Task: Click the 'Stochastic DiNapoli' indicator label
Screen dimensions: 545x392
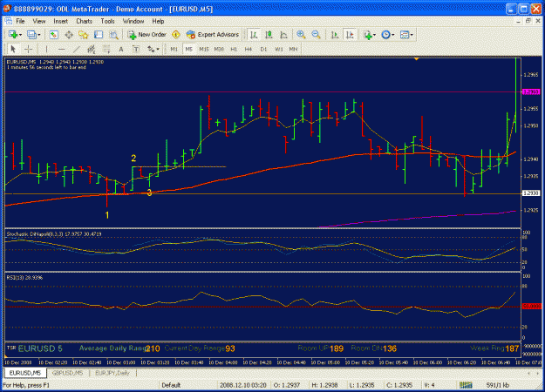Action: [54, 234]
